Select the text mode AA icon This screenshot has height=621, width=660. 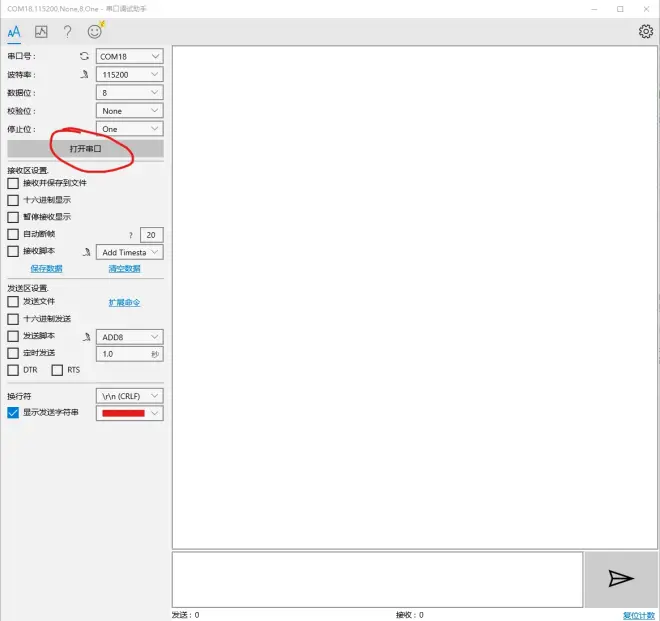pos(14,32)
